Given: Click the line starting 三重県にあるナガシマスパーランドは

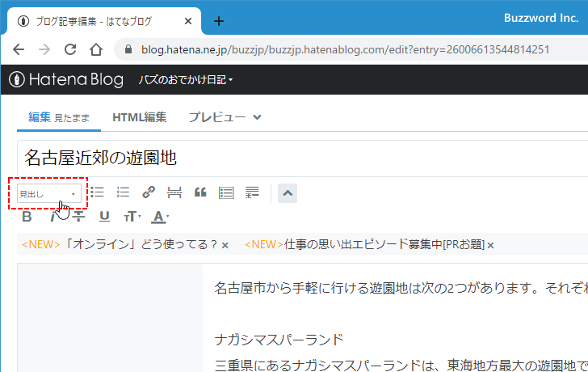Looking at the screenshot, I should (401, 365).
